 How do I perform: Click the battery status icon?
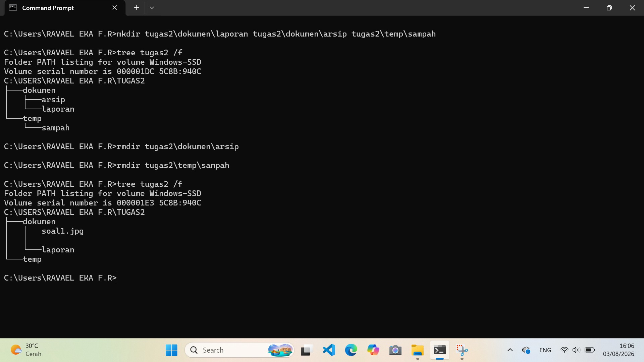(x=589, y=350)
